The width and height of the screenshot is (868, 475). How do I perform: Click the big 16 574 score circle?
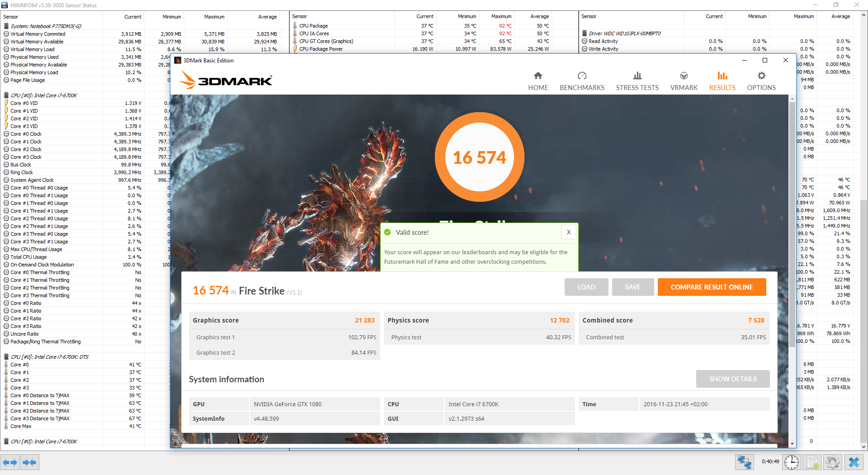coord(480,157)
